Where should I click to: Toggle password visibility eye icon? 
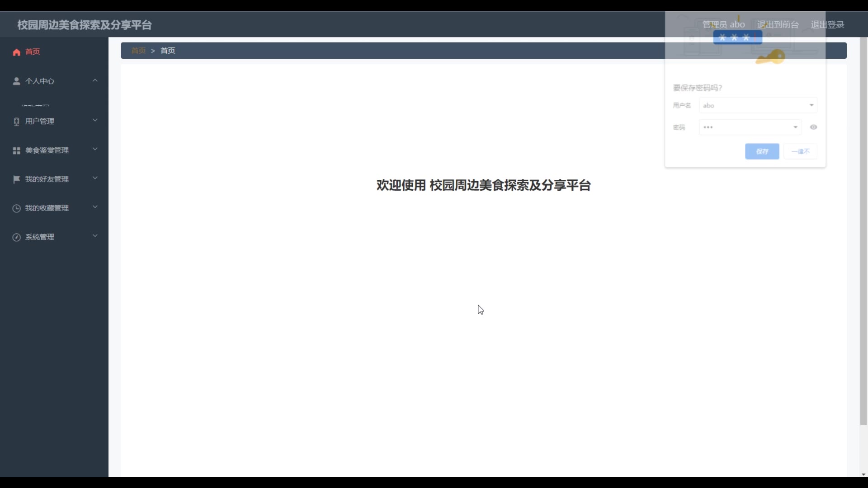pyautogui.click(x=813, y=127)
